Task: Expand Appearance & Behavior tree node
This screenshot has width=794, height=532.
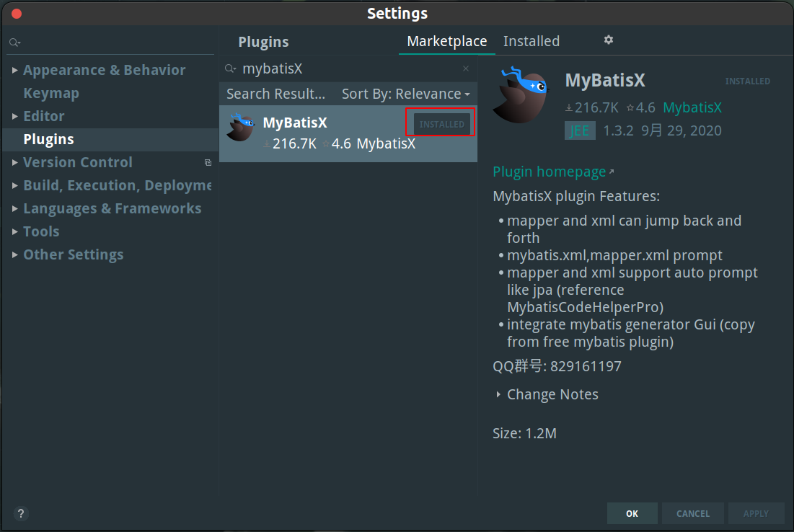Action: point(14,71)
